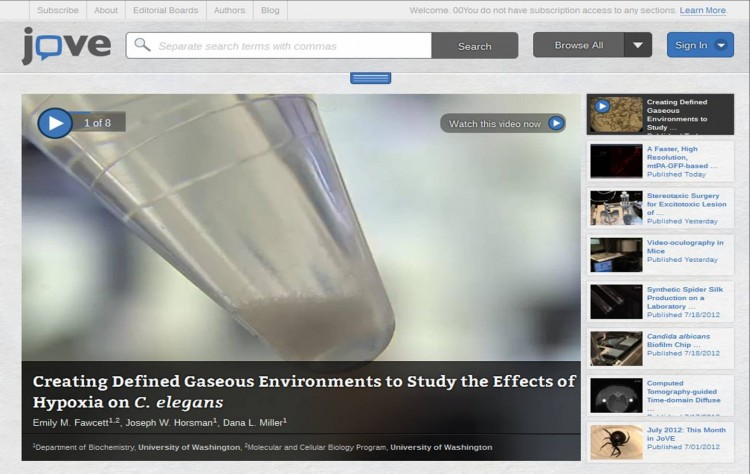Open the Browse All dropdown arrow
Image resolution: width=750 pixels, height=474 pixels.
[x=638, y=45]
